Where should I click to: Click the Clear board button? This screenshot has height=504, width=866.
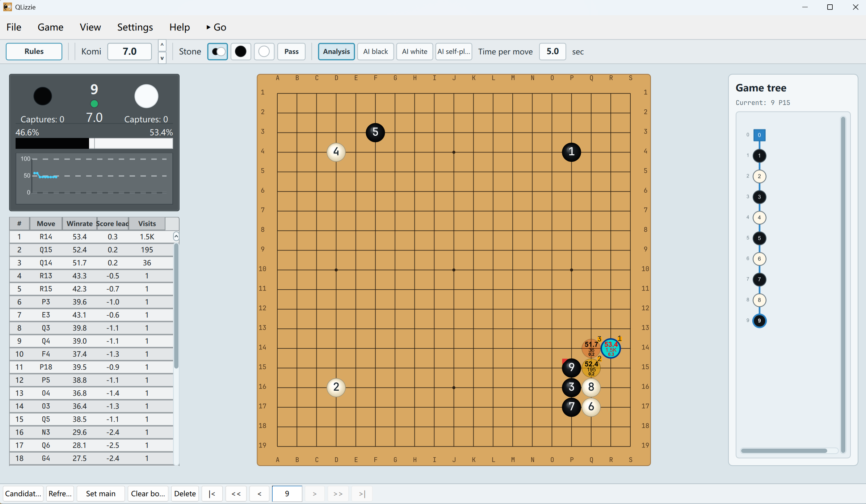point(148,494)
